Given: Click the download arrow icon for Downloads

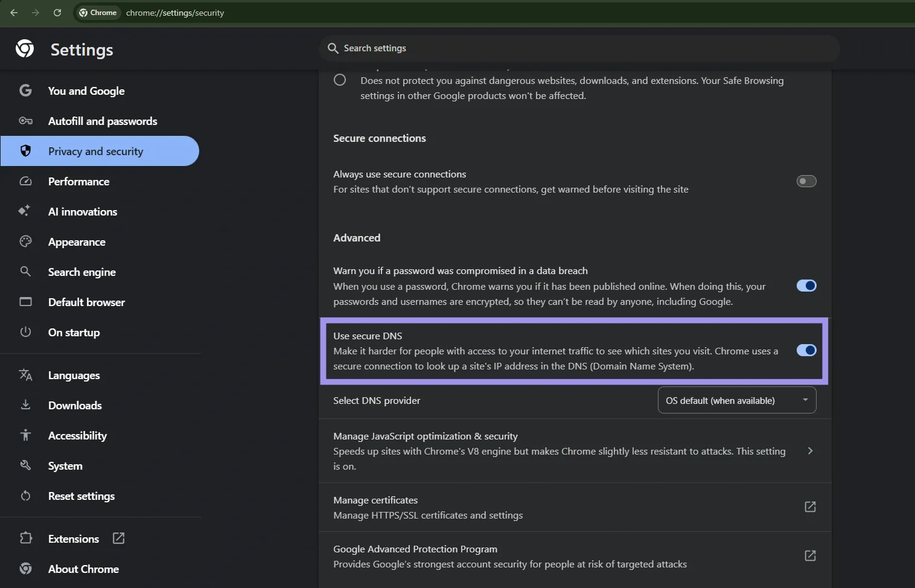Looking at the screenshot, I should pyautogui.click(x=25, y=405).
